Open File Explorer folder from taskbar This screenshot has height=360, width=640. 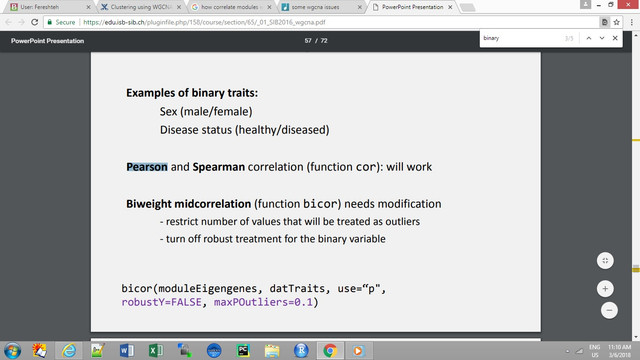pos(272,351)
